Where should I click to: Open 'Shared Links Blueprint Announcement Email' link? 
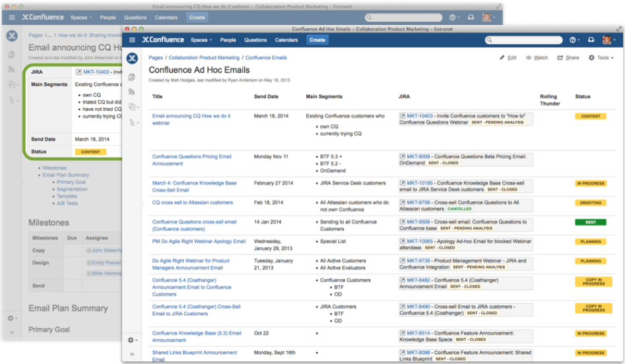point(195,355)
